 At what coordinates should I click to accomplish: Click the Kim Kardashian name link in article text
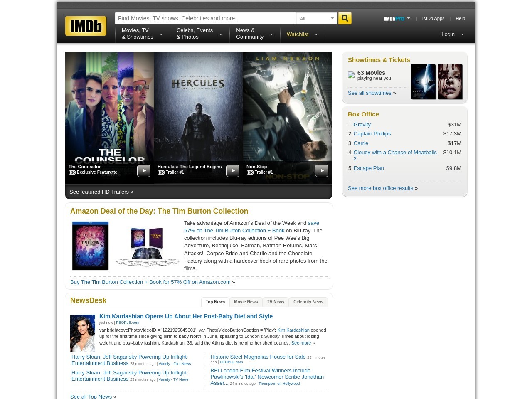click(x=293, y=330)
